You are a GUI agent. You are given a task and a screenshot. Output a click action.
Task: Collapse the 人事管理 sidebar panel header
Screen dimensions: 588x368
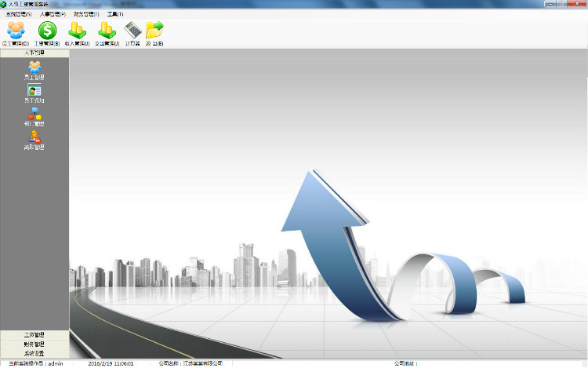click(x=34, y=53)
